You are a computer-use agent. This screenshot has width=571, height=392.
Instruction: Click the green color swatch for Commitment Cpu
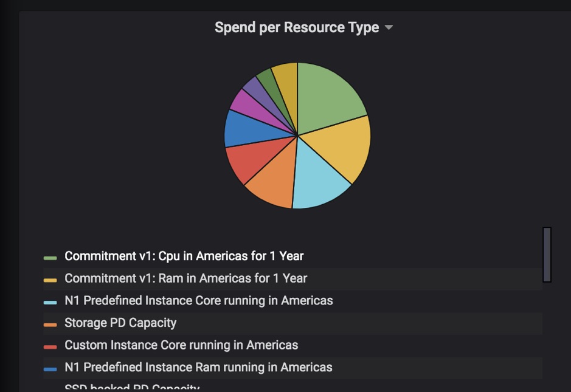pyautogui.click(x=50, y=258)
